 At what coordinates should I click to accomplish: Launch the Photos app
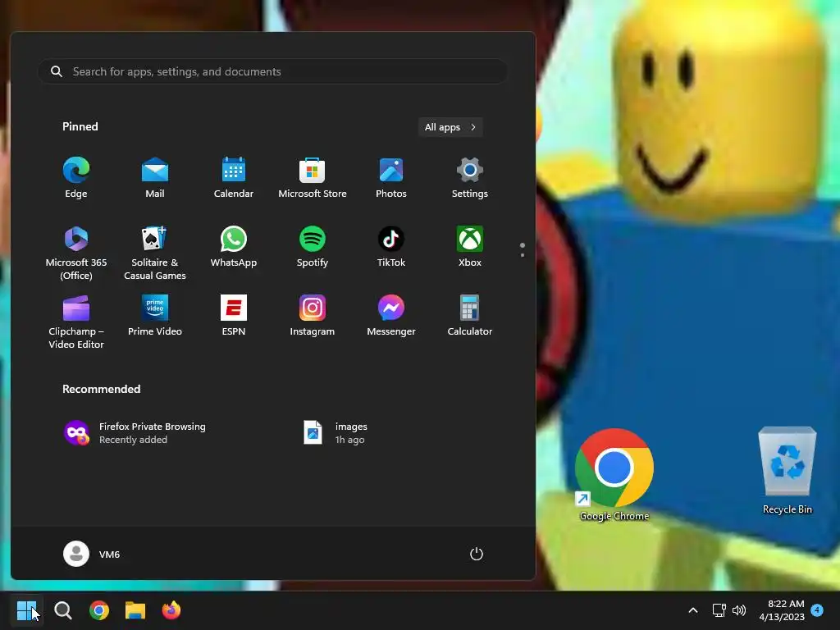coord(391,178)
